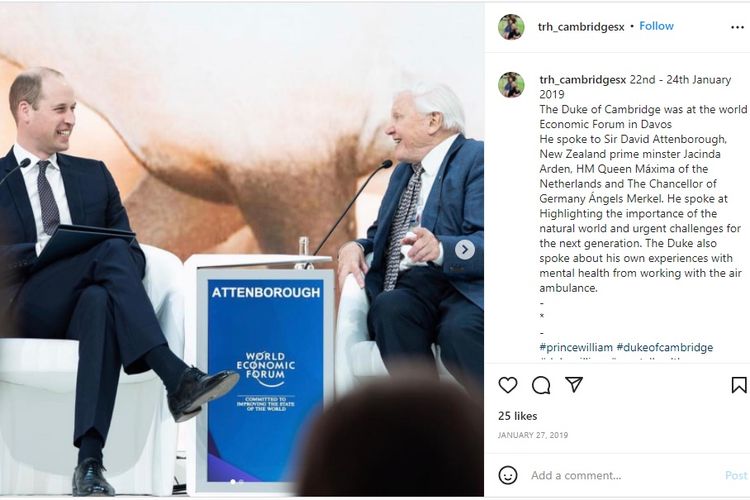
Task: Save post with bookmark icon
Action: (x=739, y=385)
